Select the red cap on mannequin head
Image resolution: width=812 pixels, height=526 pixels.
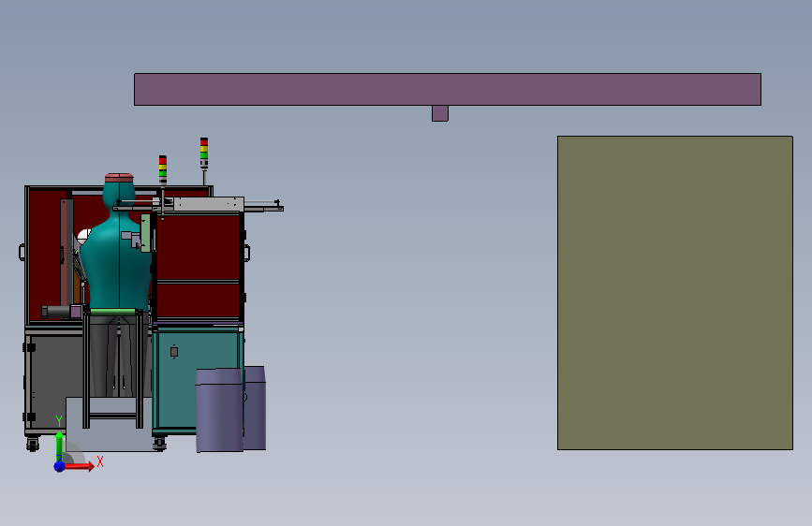pos(119,178)
